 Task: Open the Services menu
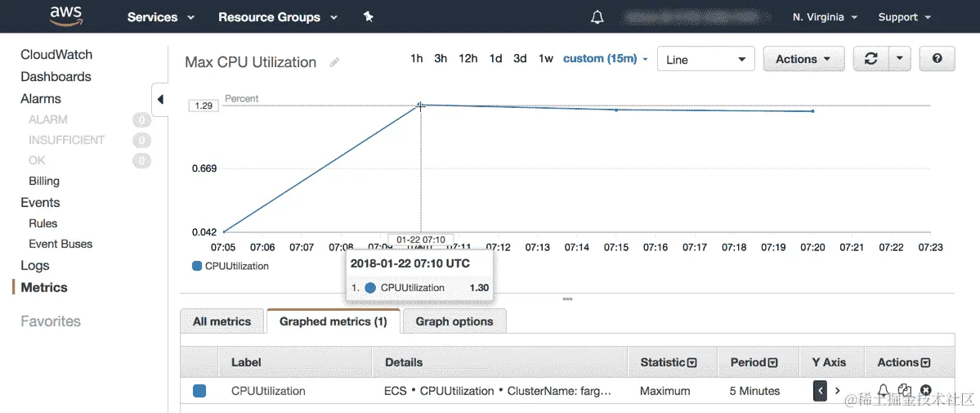(x=161, y=17)
